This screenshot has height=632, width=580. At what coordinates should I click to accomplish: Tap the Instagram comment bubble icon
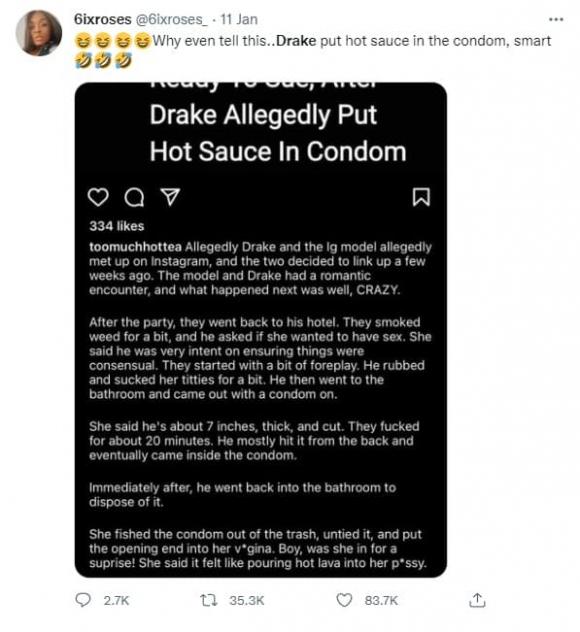[x=134, y=198]
